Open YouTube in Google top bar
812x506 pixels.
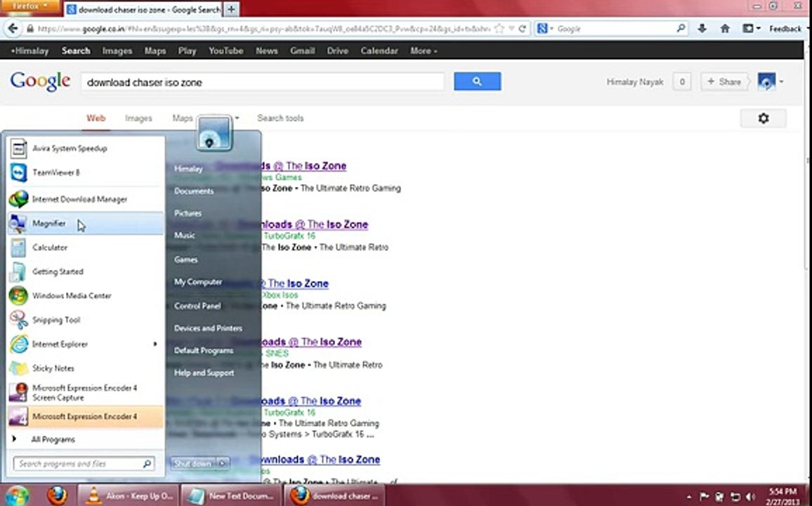point(225,51)
